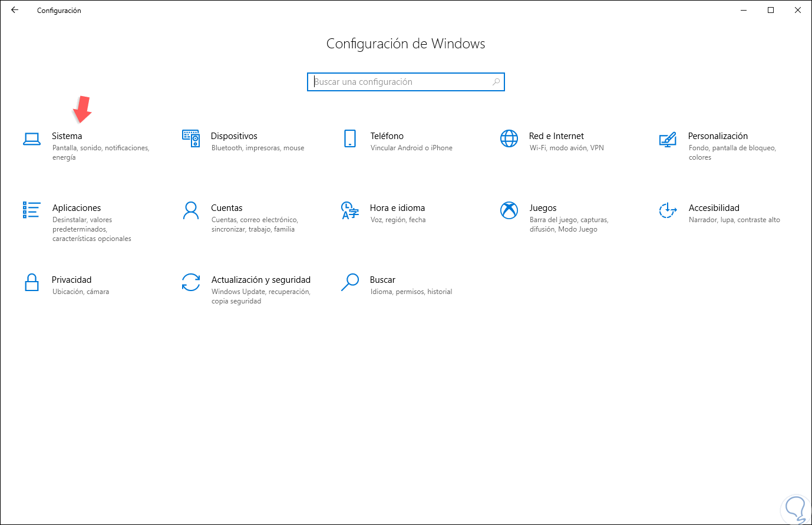Open the Personalización settings title
The image size is (812, 525).
(718, 136)
